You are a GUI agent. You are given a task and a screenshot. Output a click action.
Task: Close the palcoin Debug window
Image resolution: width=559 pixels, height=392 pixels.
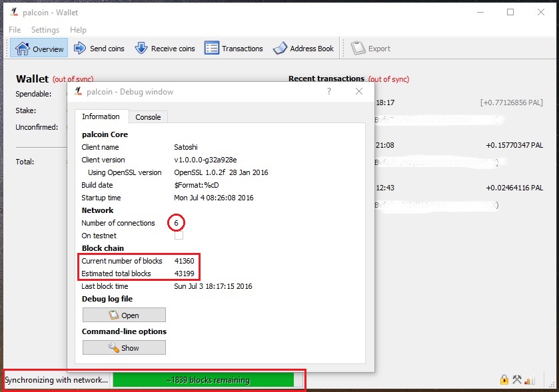359,92
